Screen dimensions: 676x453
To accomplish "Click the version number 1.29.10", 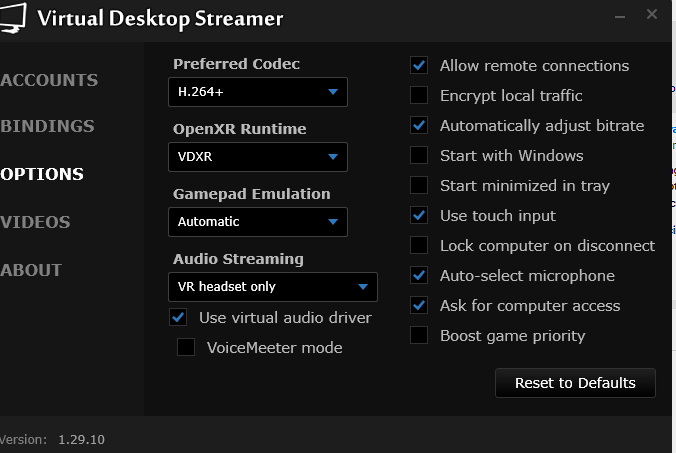I will coord(81,440).
